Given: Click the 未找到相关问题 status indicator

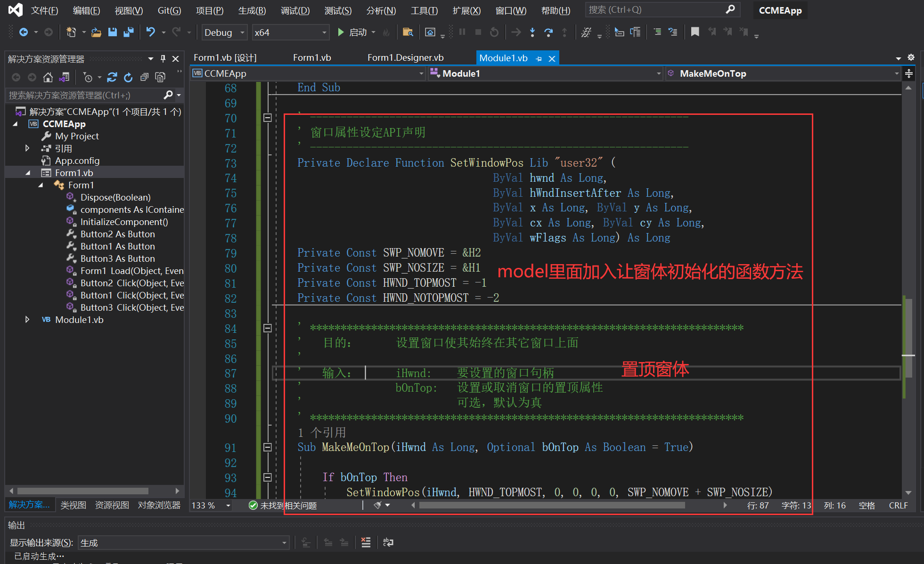Looking at the screenshot, I should click(x=283, y=505).
